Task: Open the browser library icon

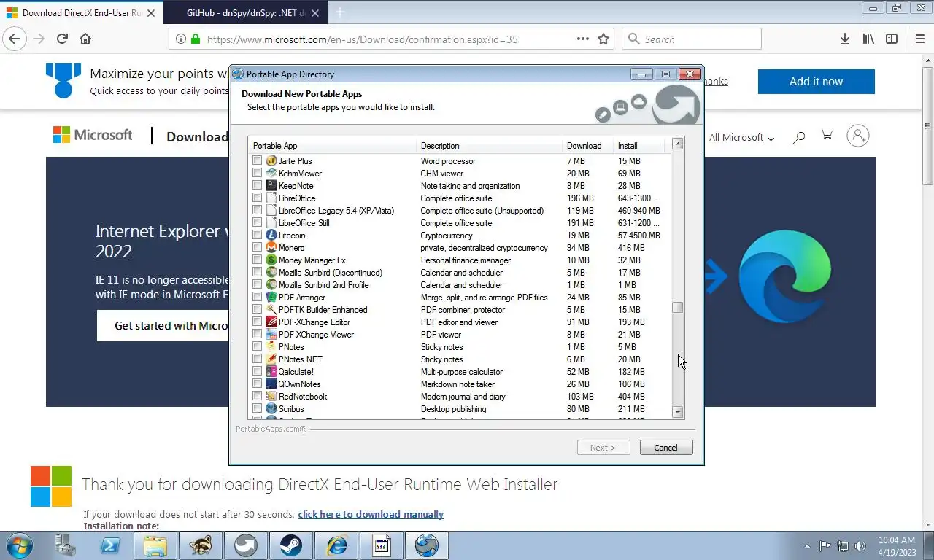Action: pos(868,39)
